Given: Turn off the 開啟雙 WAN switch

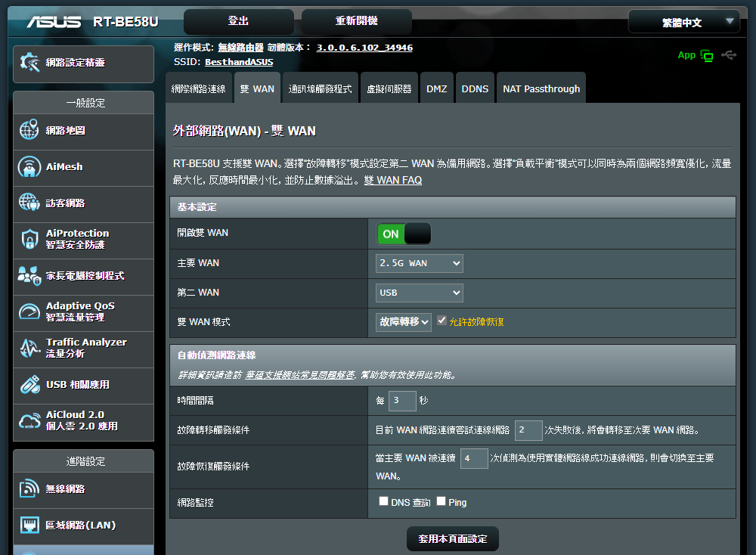Looking at the screenshot, I should tap(404, 234).
